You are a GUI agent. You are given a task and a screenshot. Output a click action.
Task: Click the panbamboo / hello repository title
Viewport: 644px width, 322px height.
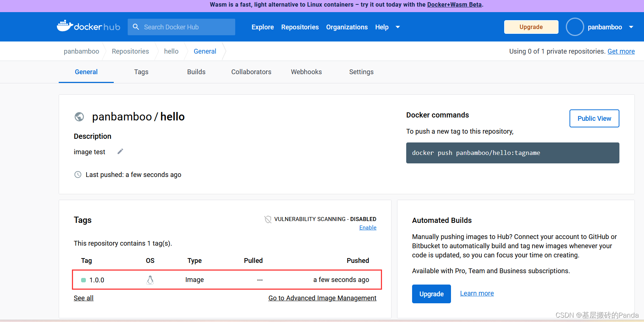[138, 117]
